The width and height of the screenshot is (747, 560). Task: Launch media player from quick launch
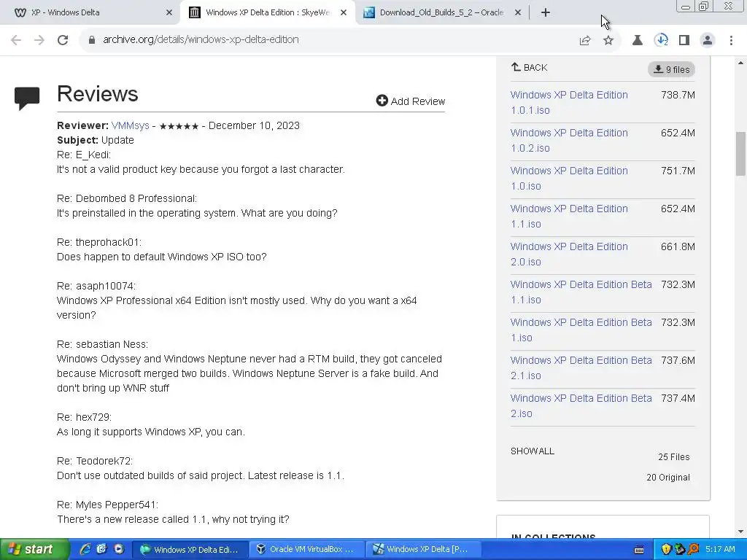118,549
